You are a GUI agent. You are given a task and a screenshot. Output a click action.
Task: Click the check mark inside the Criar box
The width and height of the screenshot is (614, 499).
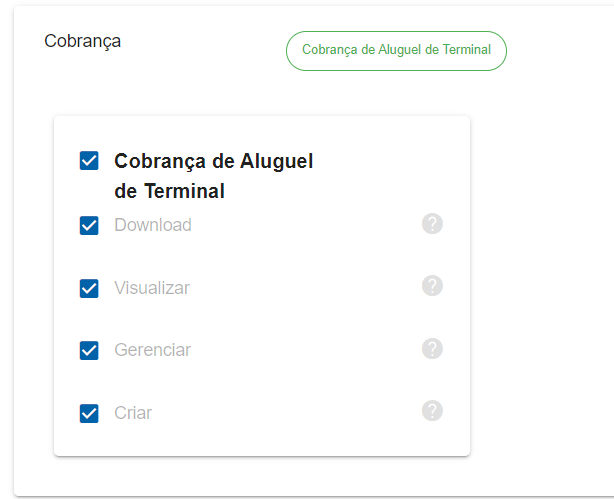[x=89, y=413]
